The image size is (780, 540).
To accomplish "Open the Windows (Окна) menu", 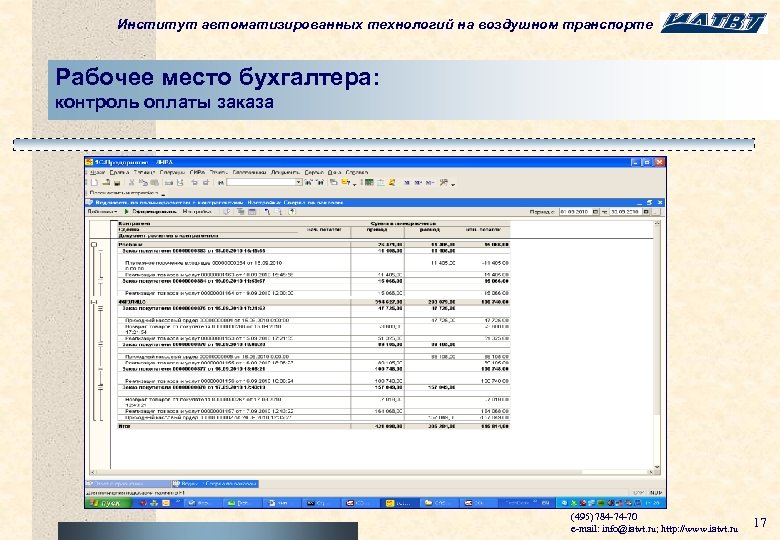I will pyautogui.click(x=334, y=173).
